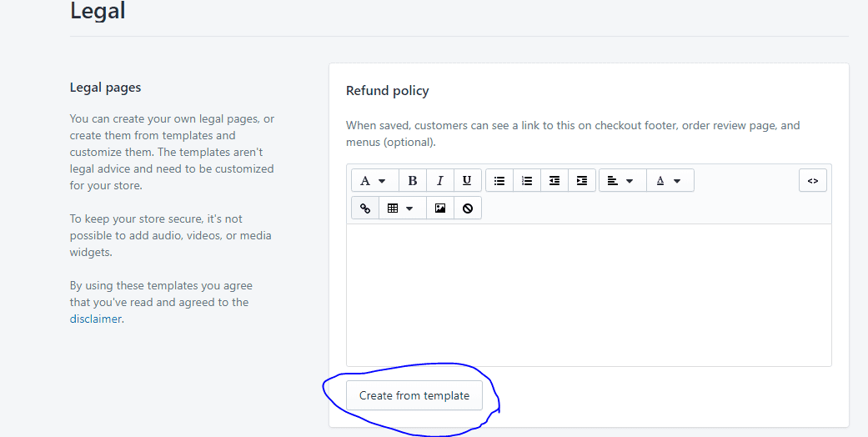Open the text color dropdown
This screenshot has height=437, width=868.
[670, 181]
